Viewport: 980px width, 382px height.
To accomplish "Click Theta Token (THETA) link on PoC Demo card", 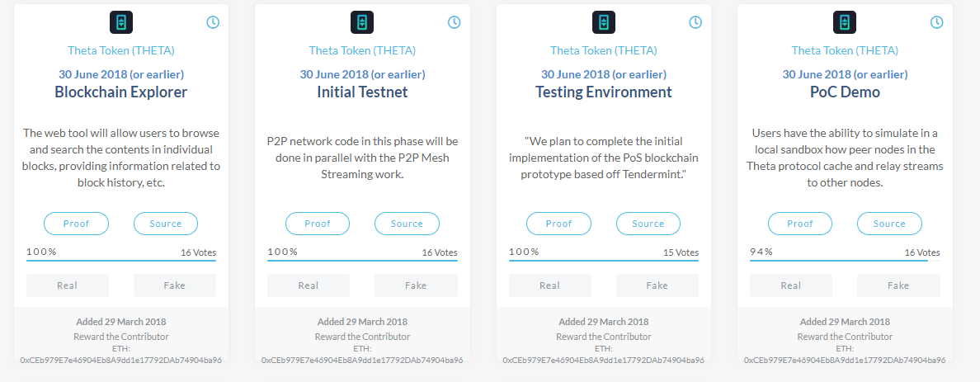I will (x=845, y=51).
